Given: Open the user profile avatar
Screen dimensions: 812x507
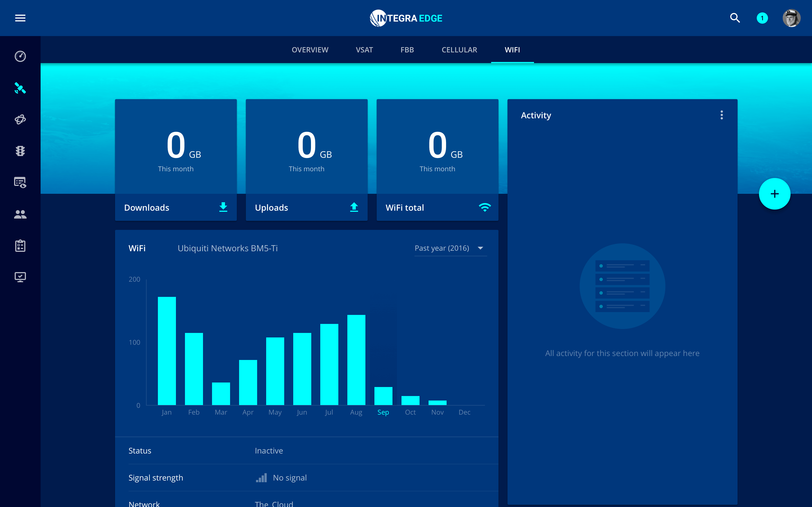Looking at the screenshot, I should click(x=791, y=18).
